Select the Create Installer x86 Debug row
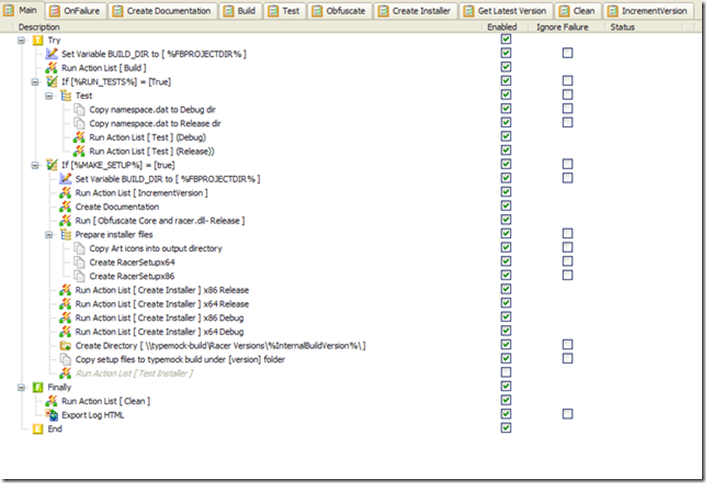Image resolution: width=706 pixels, height=483 pixels. pyautogui.click(x=159, y=318)
